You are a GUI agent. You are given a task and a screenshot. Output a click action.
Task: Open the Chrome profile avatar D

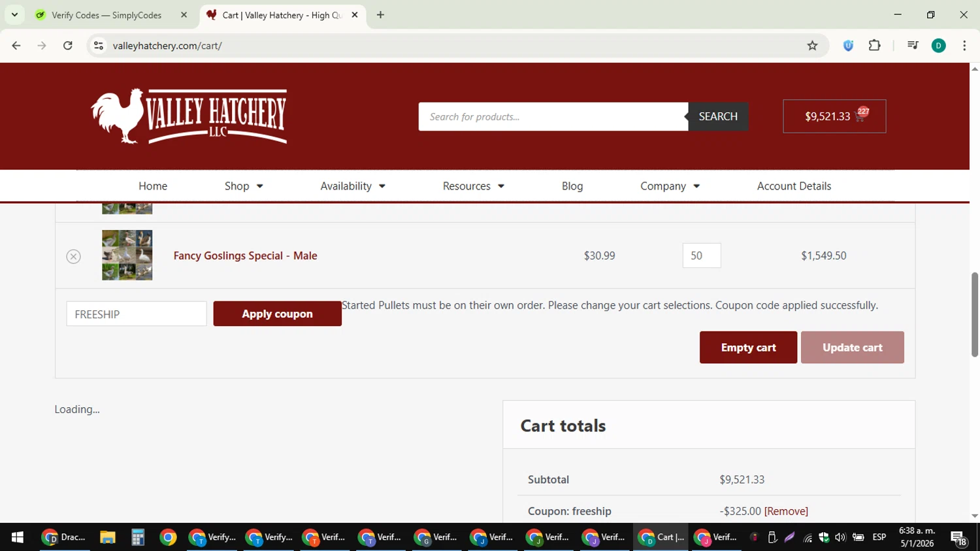(938, 46)
